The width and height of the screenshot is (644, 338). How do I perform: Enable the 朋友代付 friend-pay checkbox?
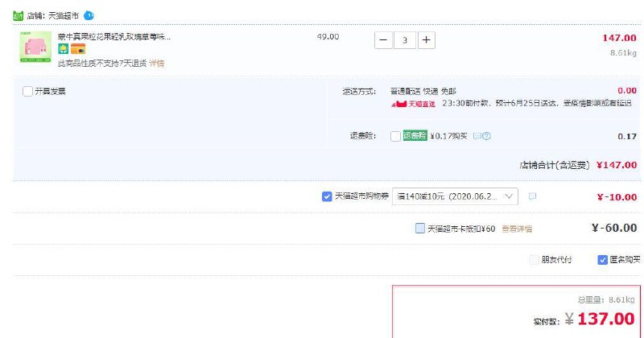(534, 260)
